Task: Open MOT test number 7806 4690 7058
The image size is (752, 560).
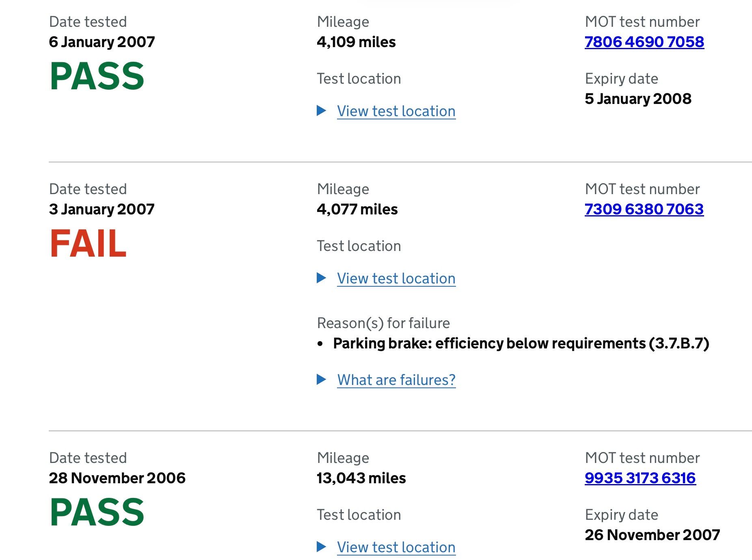Action: pos(644,42)
